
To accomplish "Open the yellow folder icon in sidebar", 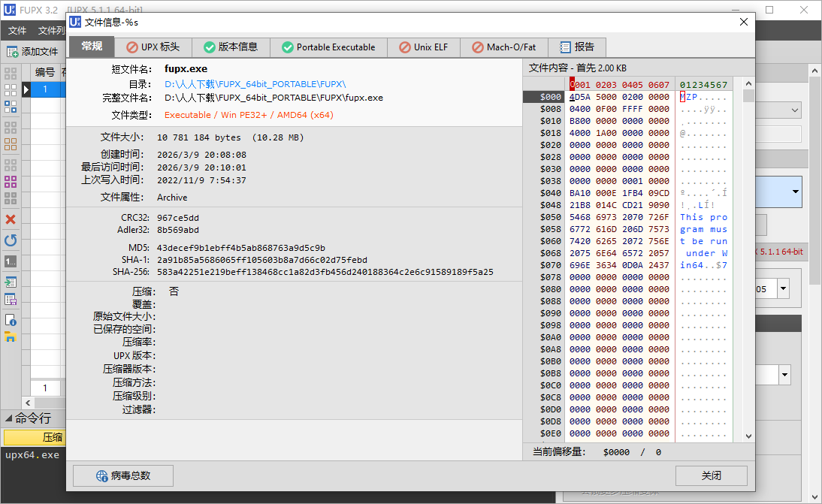I will click(x=11, y=337).
